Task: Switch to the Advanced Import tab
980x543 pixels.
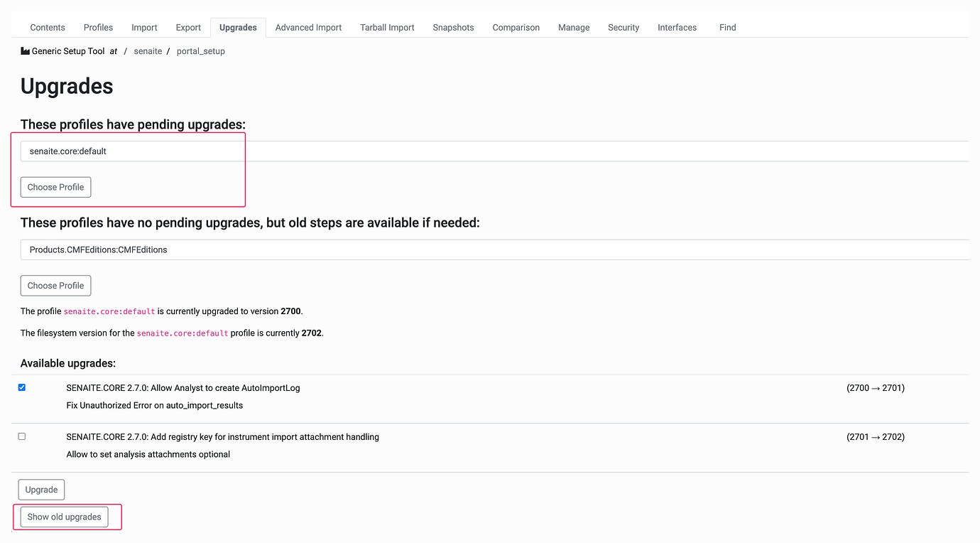Action: (x=308, y=27)
